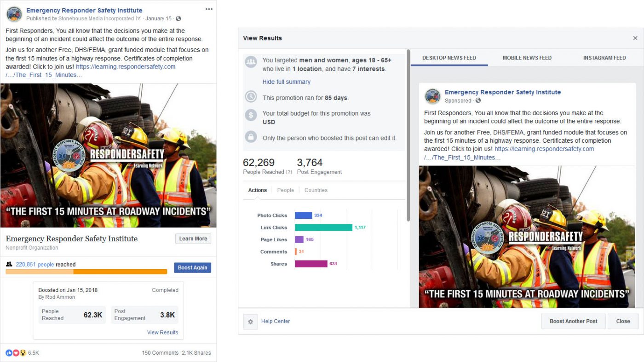644x362 pixels.
Task: Click the Link Clicks teal bar
Action: 323,228
